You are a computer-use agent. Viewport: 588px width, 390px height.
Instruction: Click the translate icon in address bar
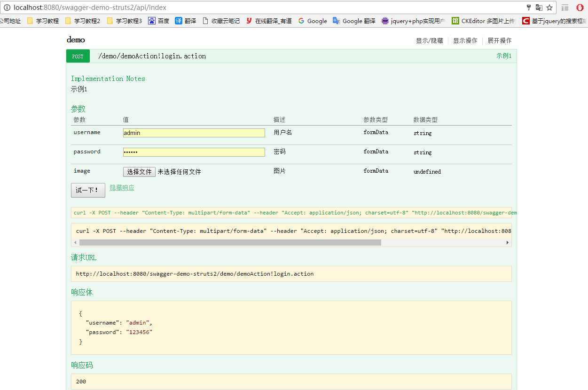[539, 8]
